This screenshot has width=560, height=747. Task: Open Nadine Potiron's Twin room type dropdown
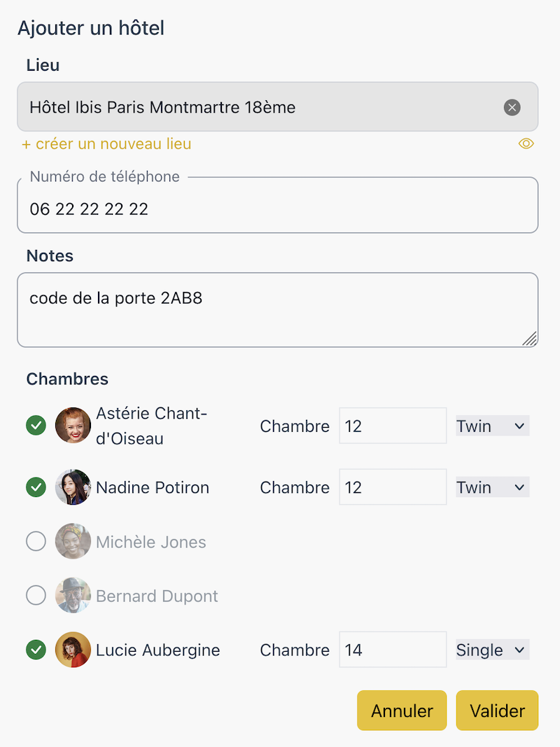click(492, 487)
